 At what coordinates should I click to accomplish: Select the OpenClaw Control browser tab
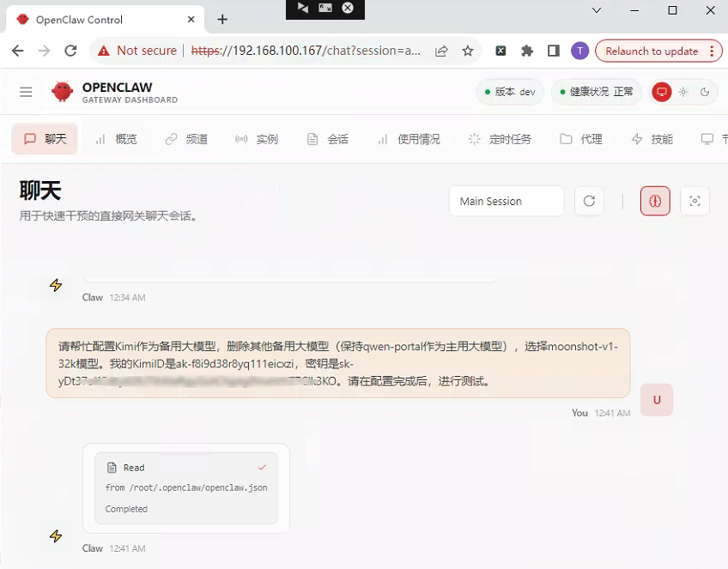point(105,20)
